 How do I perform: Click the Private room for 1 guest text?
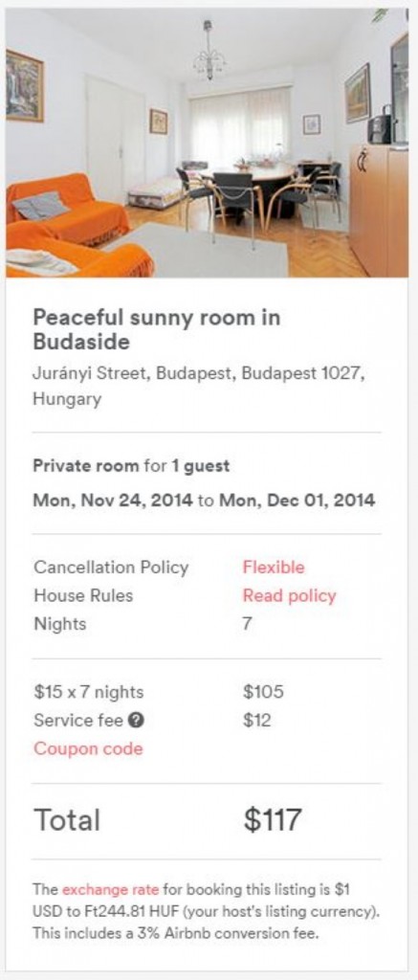point(131,466)
